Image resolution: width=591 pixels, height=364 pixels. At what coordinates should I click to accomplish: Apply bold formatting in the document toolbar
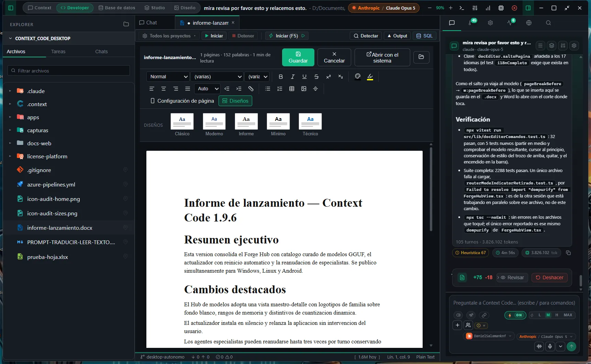(281, 77)
